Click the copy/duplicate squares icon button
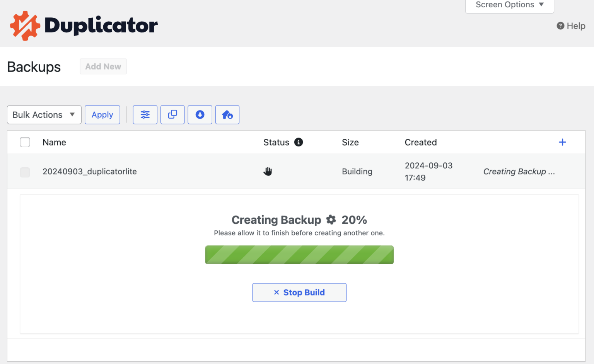The height and width of the screenshot is (364, 594). pyautogui.click(x=172, y=115)
